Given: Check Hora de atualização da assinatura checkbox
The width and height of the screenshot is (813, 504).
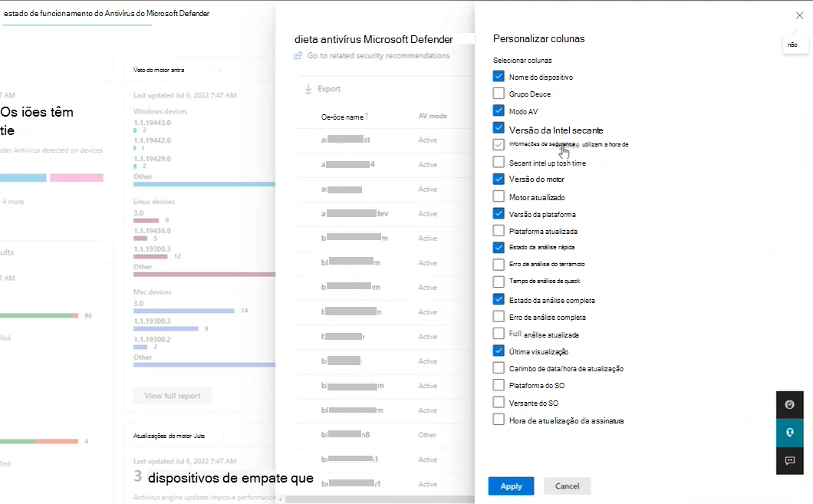Looking at the screenshot, I should tap(499, 420).
